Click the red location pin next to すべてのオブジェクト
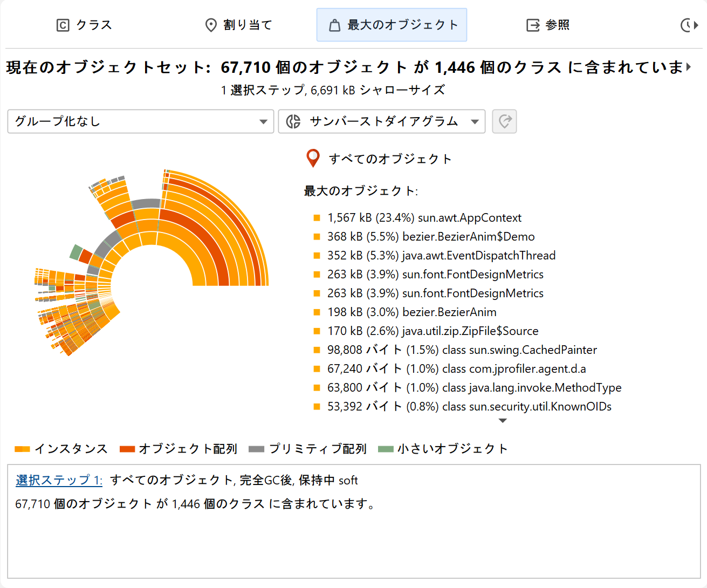Screen dimensions: 707x588 [x=313, y=159]
